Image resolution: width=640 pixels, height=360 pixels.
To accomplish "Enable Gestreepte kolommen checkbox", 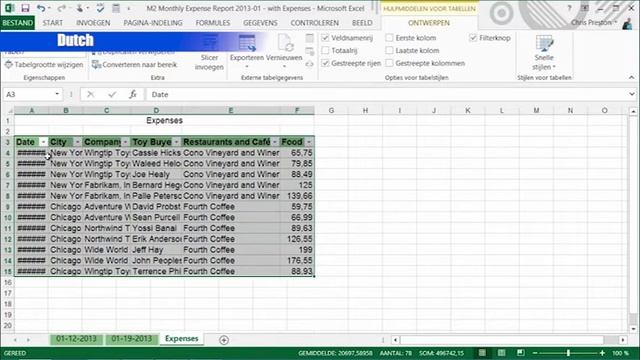I will pos(389,63).
